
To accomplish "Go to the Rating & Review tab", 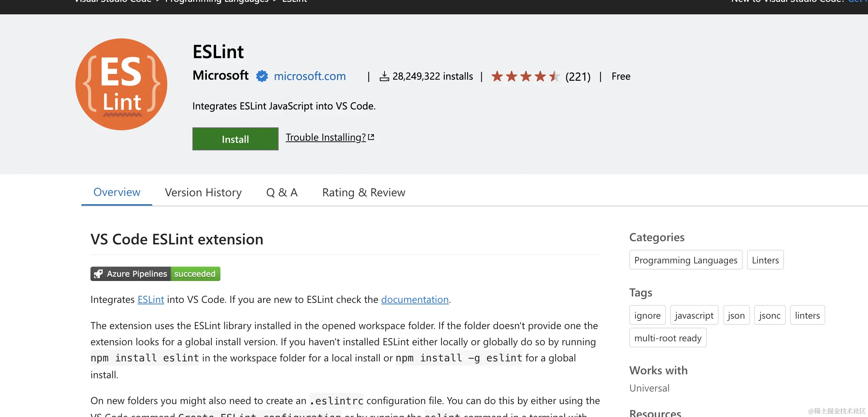I will tap(364, 193).
